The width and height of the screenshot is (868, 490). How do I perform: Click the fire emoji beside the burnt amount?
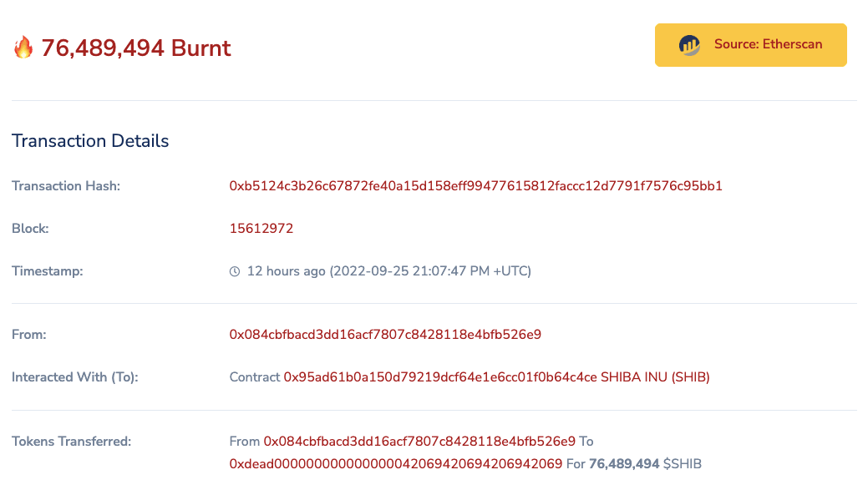pos(24,48)
